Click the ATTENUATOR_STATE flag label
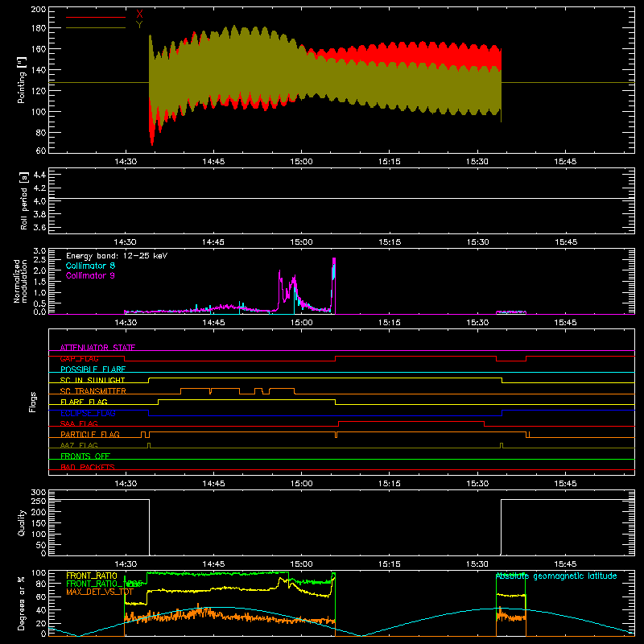This screenshot has height=644, width=644. [97, 348]
